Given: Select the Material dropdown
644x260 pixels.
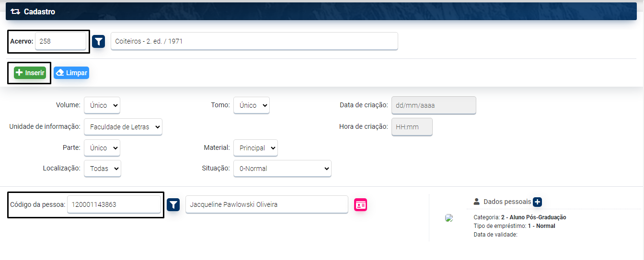Looking at the screenshot, I should [255, 148].
